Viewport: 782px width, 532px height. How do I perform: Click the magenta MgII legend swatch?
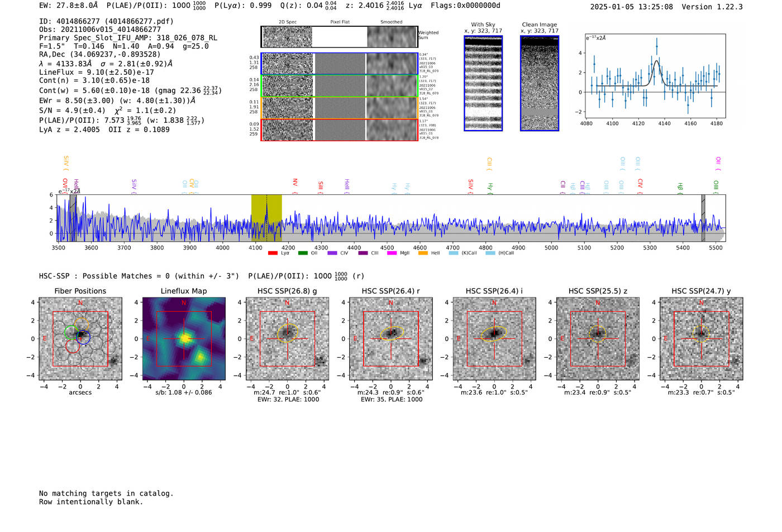[x=392, y=253]
